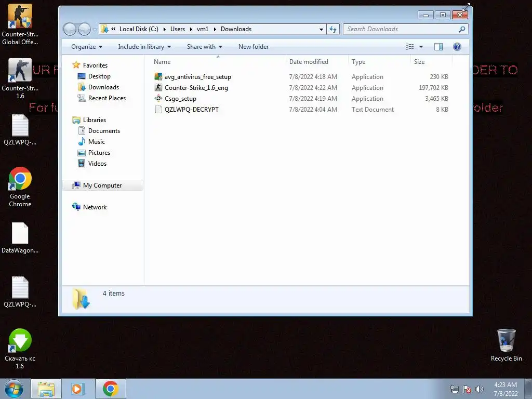Open Explorer Help with the question mark
Screen dimensions: 532x399
coord(457,47)
